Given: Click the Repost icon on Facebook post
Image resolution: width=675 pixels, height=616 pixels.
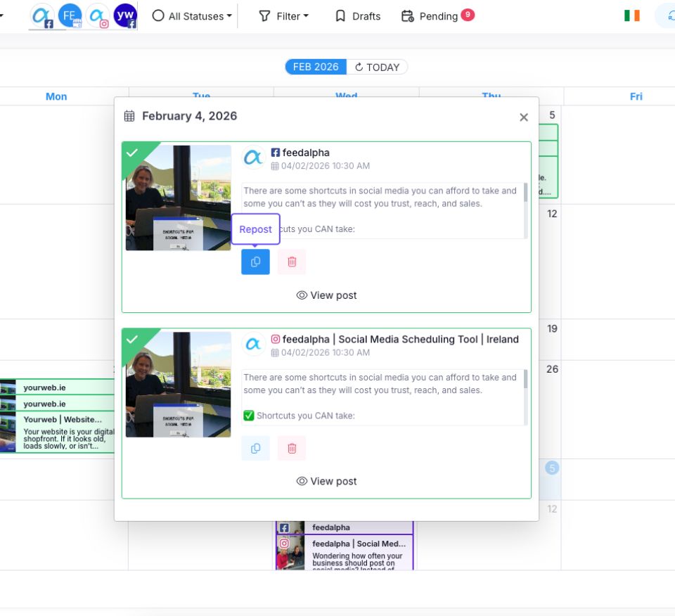Looking at the screenshot, I should pos(255,262).
